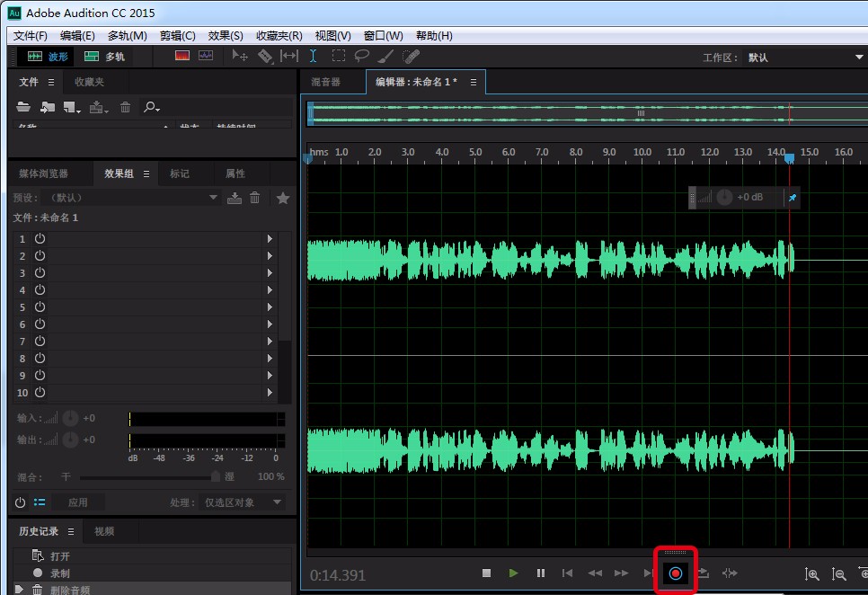Select the Lasso Selection tool
The width and height of the screenshot is (868, 595).
pyautogui.click(x=361, y=56)
